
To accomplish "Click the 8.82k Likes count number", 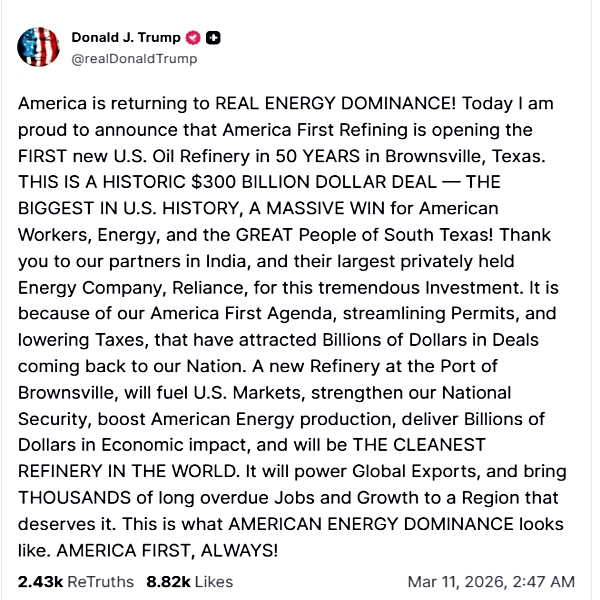I will pyautogui.click(x=168, y=581).
